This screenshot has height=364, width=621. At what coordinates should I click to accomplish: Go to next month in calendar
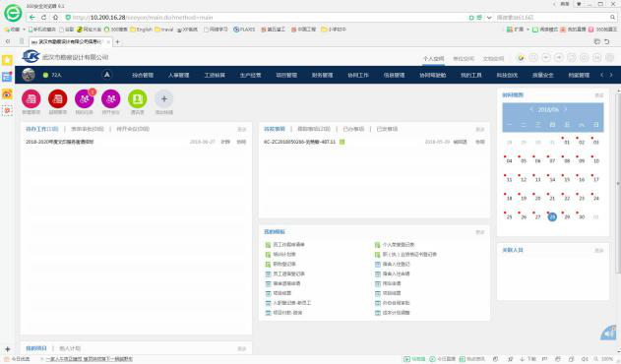566,109
